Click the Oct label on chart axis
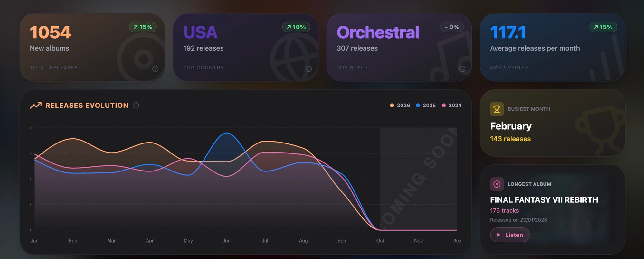 click(380, 241)
